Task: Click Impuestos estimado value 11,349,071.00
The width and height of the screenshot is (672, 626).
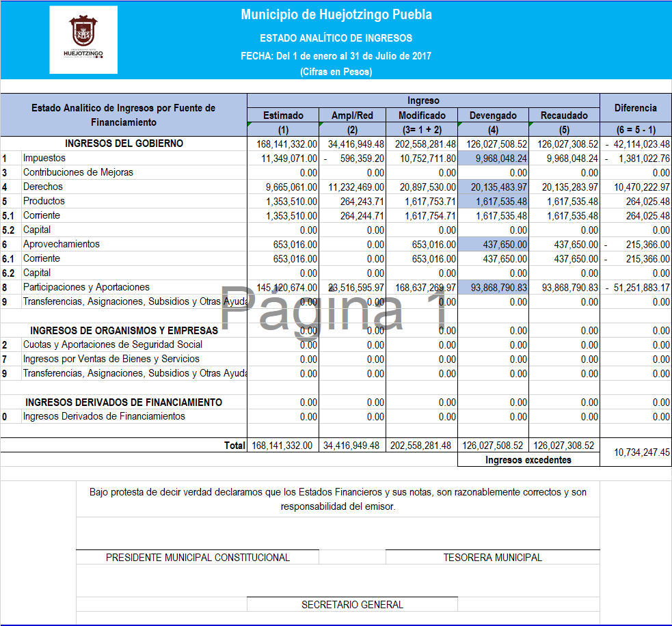Action: tap(289, 159)
